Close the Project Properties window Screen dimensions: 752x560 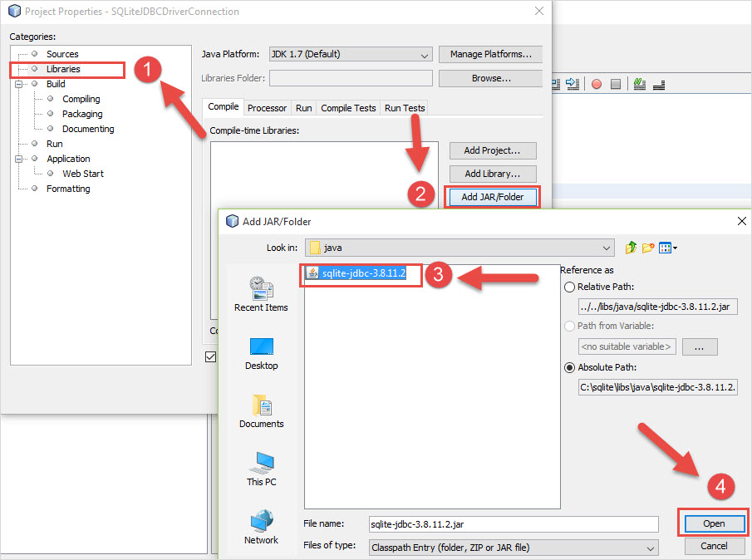(x=539, y=11)
